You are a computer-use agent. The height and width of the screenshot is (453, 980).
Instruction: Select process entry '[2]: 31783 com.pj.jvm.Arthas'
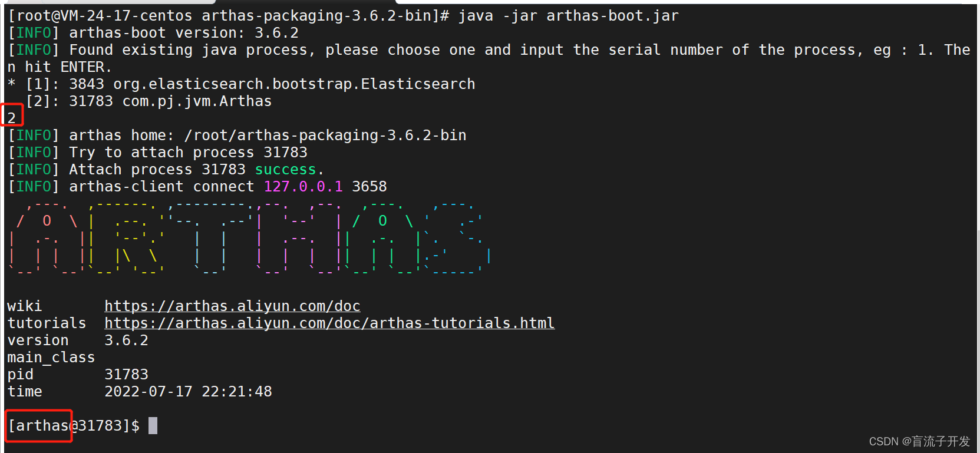149,101
